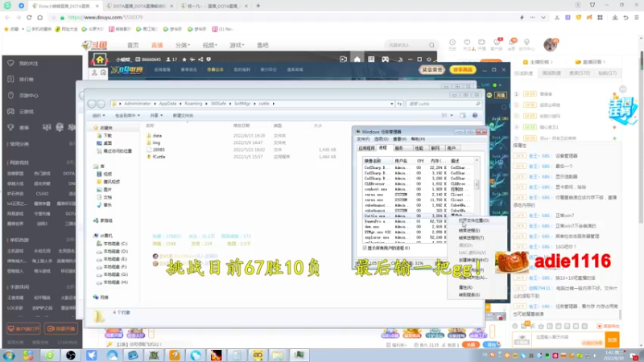Toggle show all users' processes checkbox
This screenshot has width=644, height=362.
click(365, 248)
